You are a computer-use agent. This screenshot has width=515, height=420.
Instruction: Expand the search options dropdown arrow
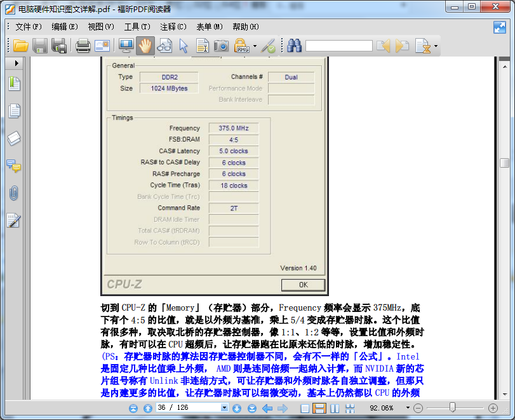click(x=436, y=46)
